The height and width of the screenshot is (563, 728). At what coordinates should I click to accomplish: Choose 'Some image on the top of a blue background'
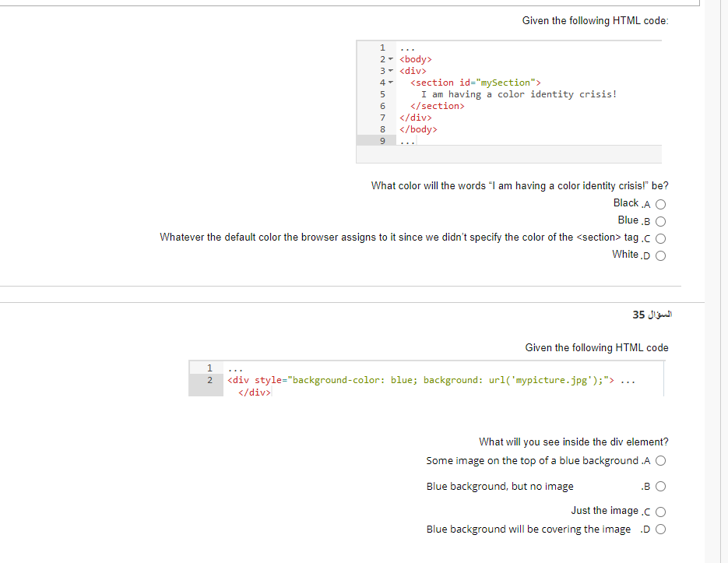coord(661,461)
